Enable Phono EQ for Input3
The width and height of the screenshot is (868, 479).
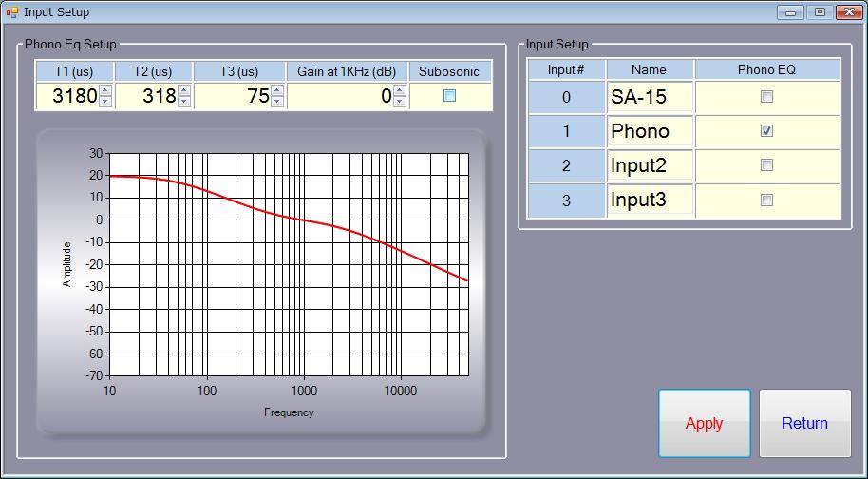766,200
